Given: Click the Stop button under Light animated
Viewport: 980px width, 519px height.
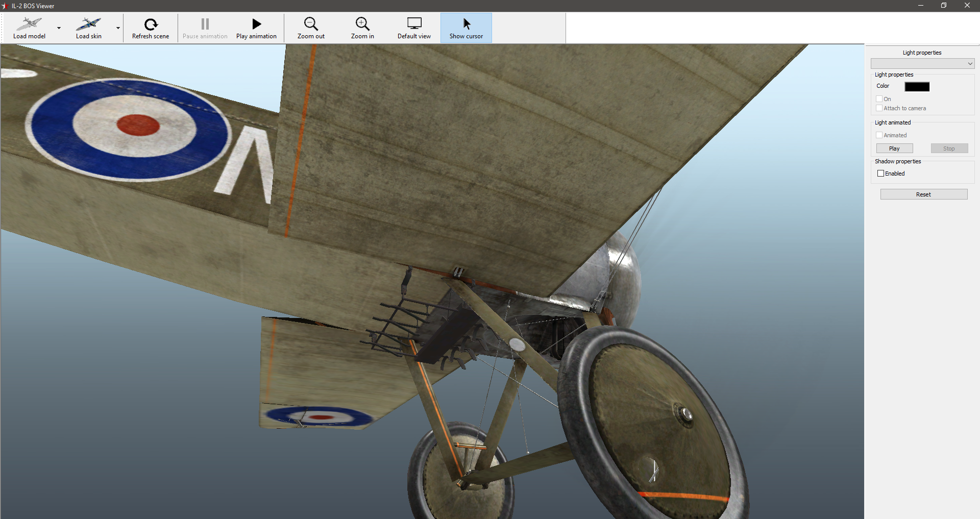Looking at the screenshot, I should [949, 149].
